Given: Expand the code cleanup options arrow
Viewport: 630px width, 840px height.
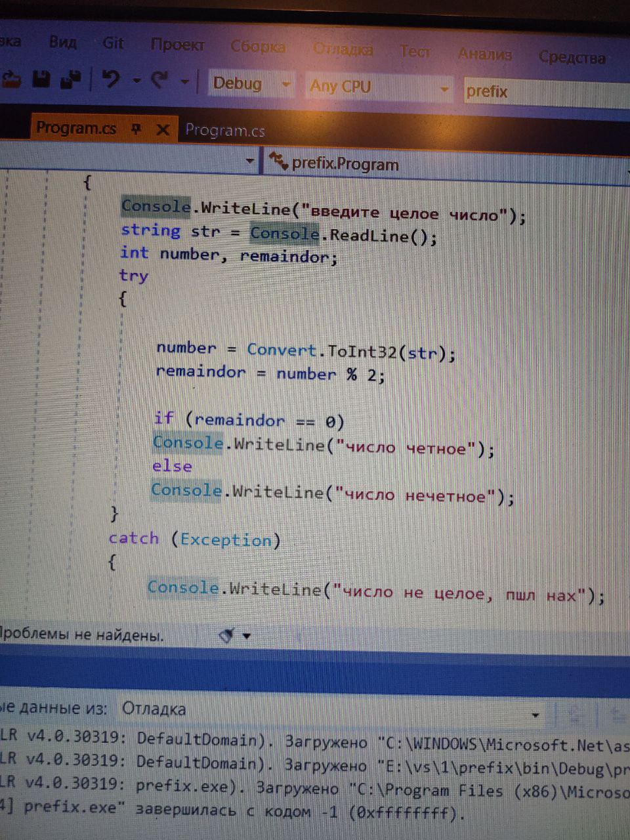Looking at the screenshot, I should click(x=247, y=636).
